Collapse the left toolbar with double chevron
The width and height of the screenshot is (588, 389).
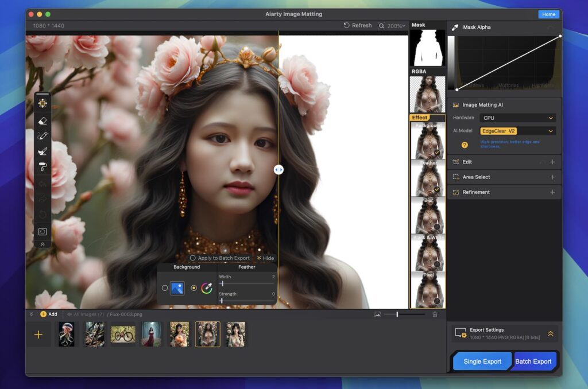(42, 244)
